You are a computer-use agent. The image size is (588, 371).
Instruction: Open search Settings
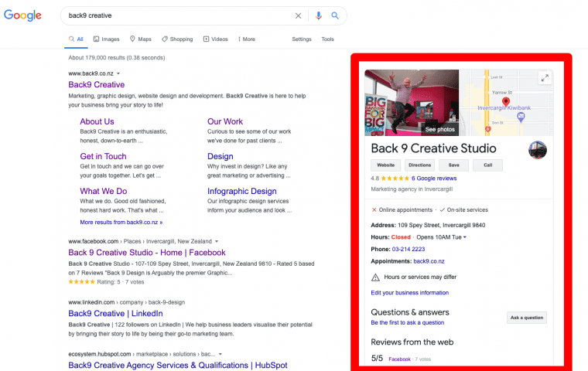pyautogui.click(x=302, y=39)
